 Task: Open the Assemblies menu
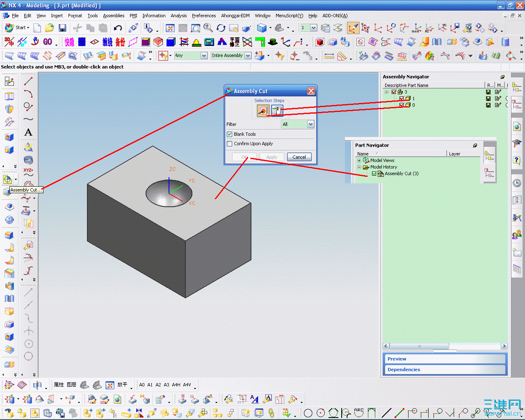click(x=114, y=16)
